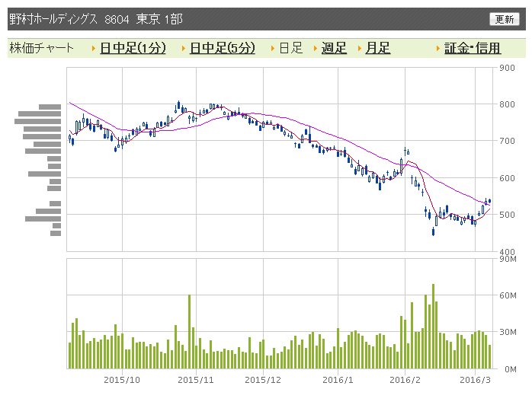
Task: Click the 2015/11 date axis label
Action: (196, 380)
